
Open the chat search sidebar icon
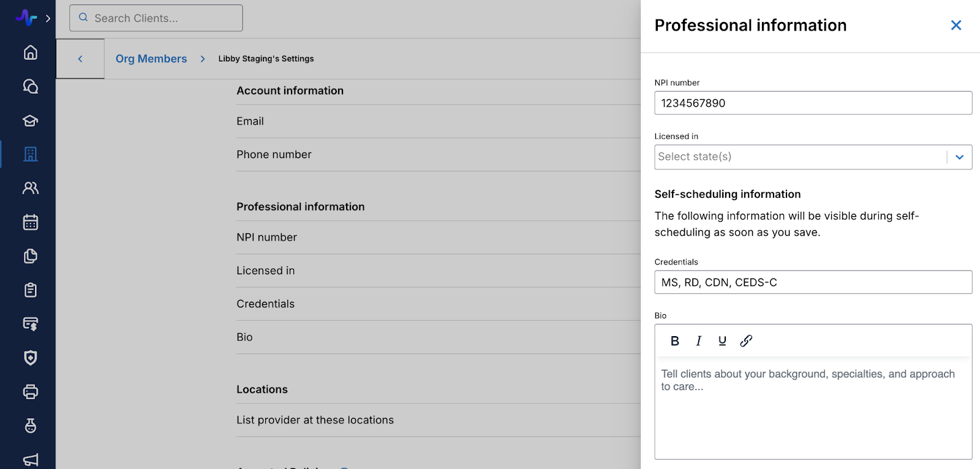(30, 86)
